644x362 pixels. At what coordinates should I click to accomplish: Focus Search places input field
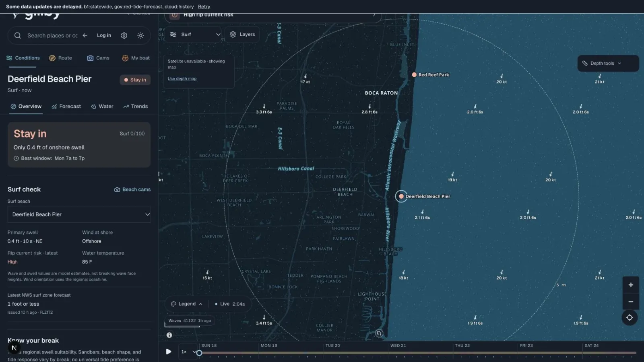[52, 35]
